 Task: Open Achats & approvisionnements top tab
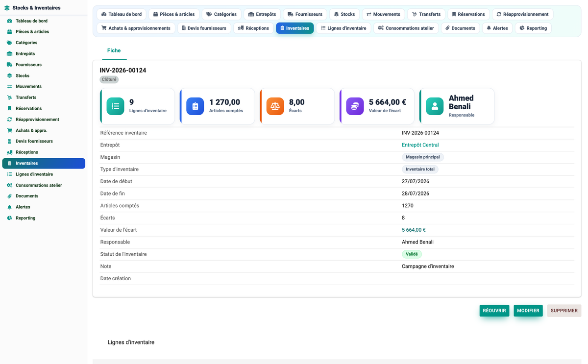click(x=136, y=28)
